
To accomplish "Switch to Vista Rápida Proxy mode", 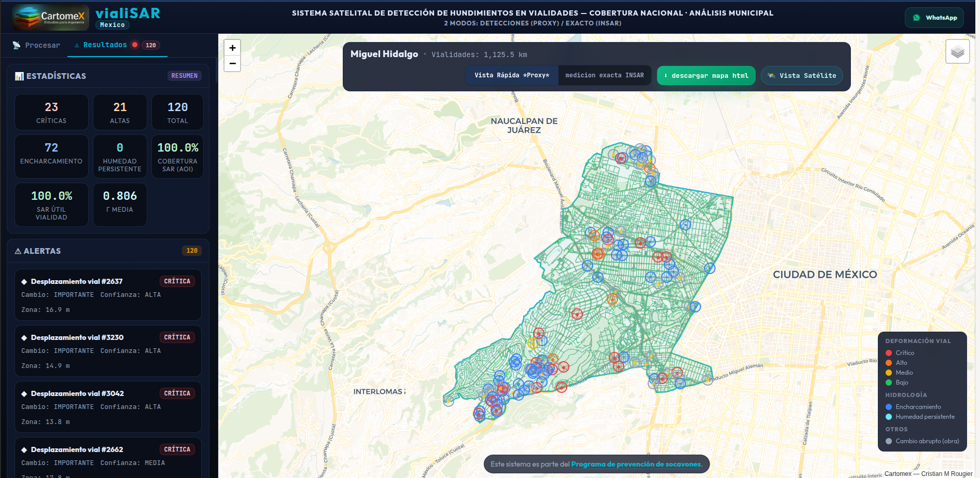I will pyautogui.click(x=512, y=75).
